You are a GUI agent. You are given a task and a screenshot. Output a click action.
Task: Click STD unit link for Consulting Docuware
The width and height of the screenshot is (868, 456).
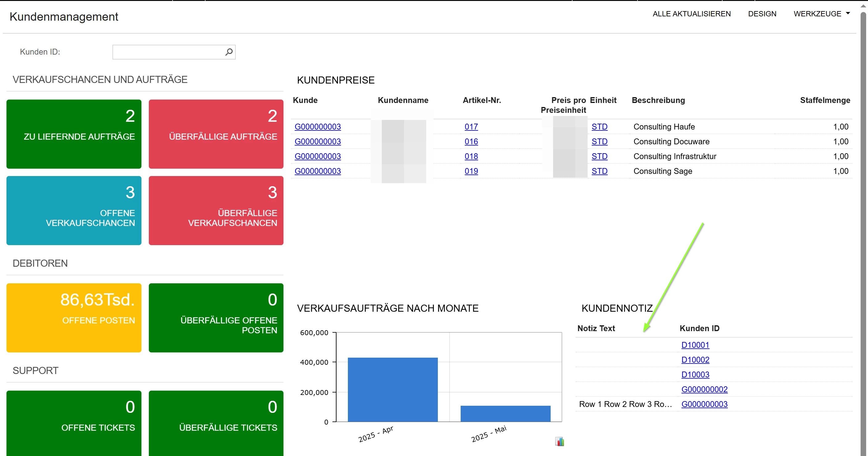click(x=599, y=142)
